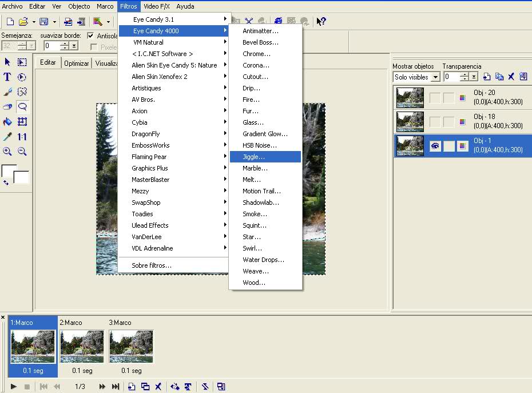Open the Video F/X menu

pos(157,6)
